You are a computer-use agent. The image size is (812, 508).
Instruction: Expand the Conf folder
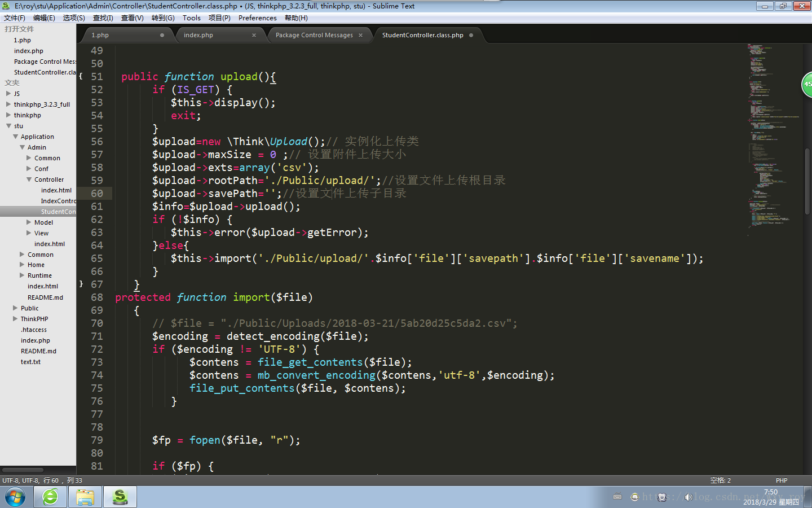click(x=29, y=169)
